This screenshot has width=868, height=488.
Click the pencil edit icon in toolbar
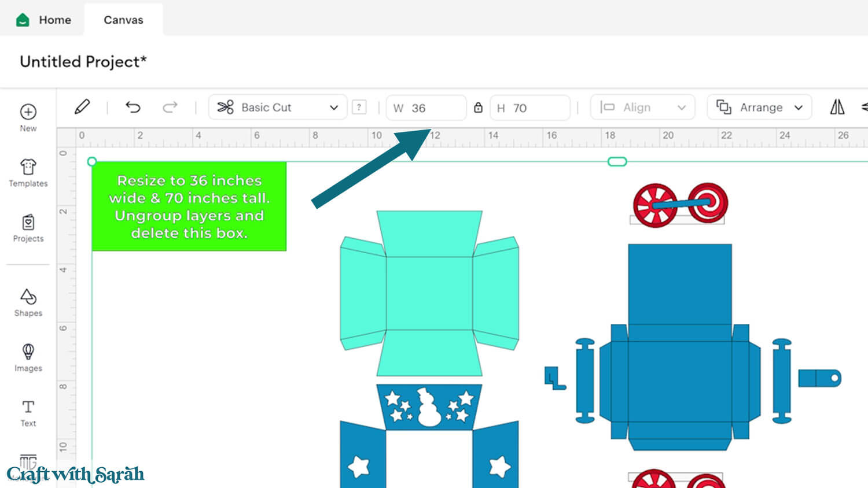coord(82,107)
